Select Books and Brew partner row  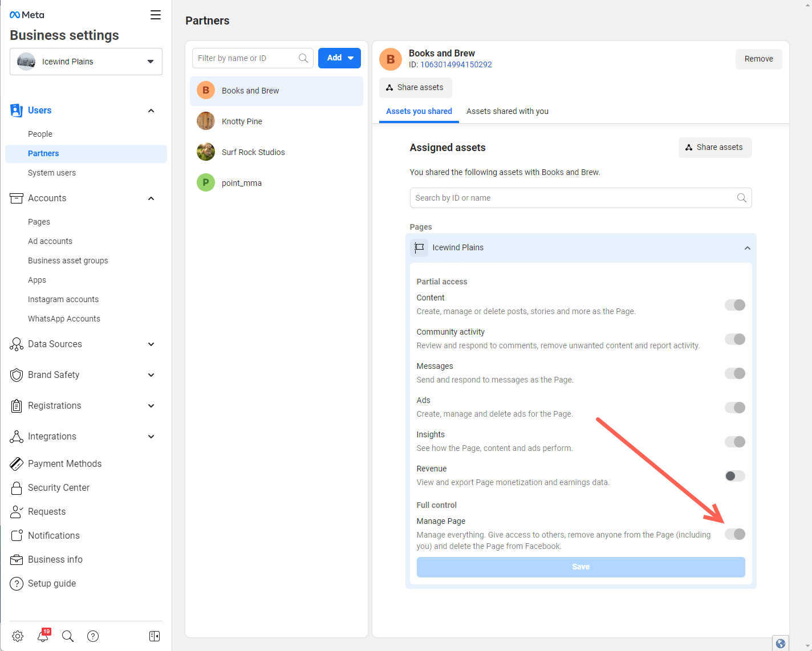(277, 91)
